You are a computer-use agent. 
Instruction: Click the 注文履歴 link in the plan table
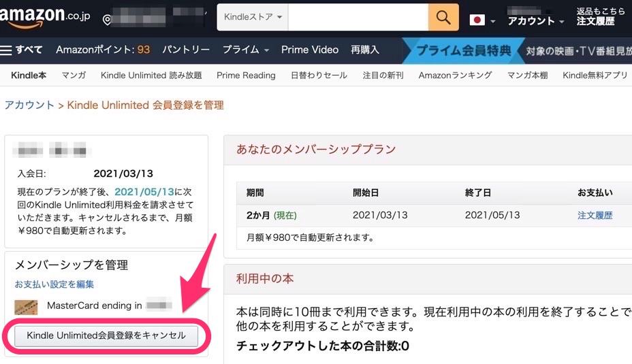click(595, 216)
